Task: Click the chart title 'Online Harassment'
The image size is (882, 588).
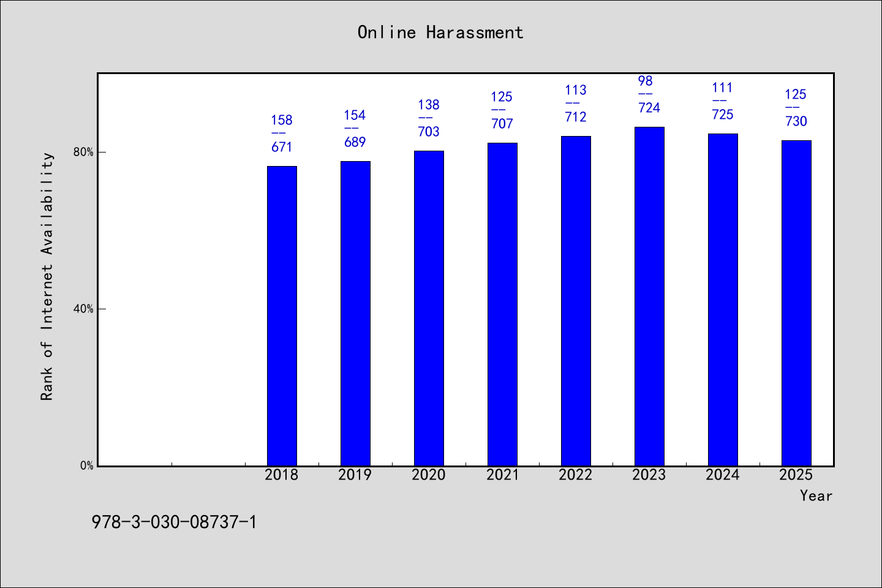Action: tap(440, 32)
